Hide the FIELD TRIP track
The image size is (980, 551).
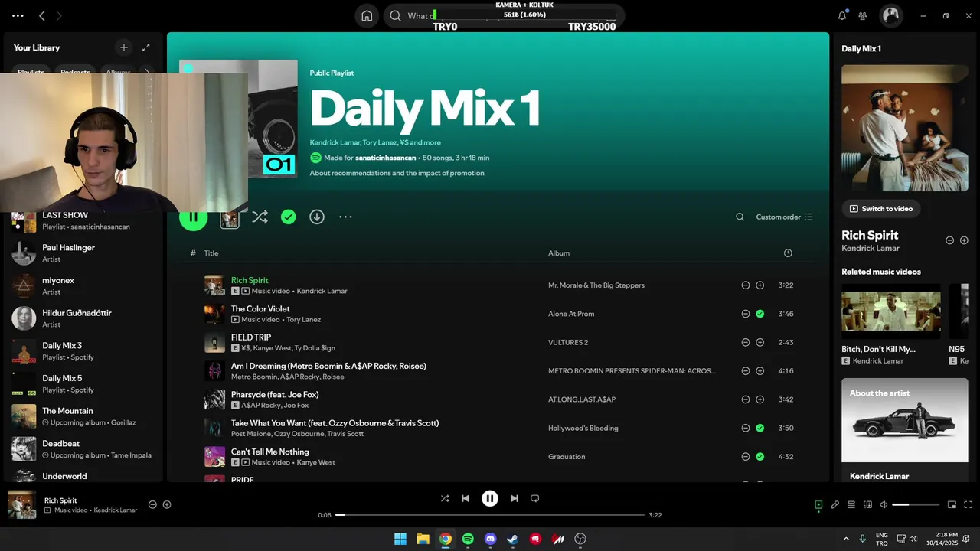click(x=745, y=342)
